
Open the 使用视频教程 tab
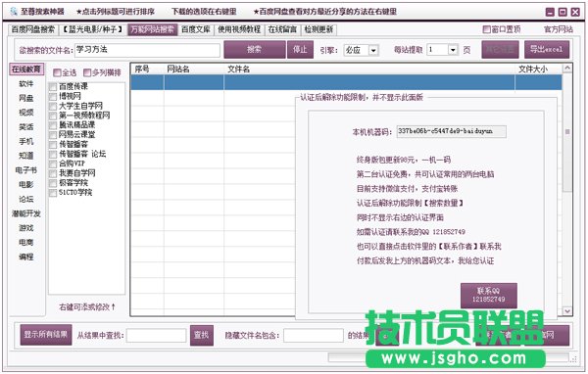239,29
